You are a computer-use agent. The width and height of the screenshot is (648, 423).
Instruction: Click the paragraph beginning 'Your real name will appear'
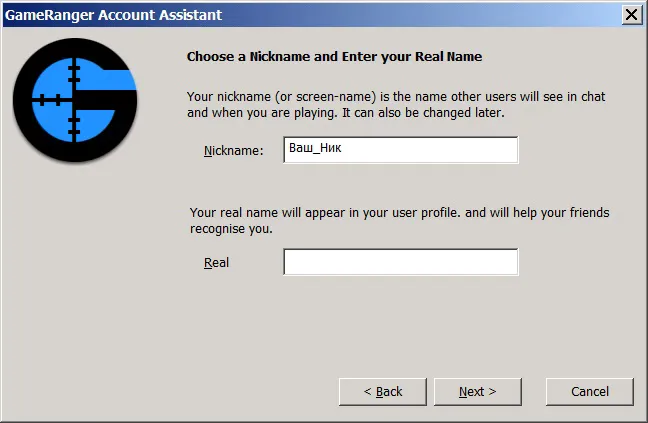[399, 220]
